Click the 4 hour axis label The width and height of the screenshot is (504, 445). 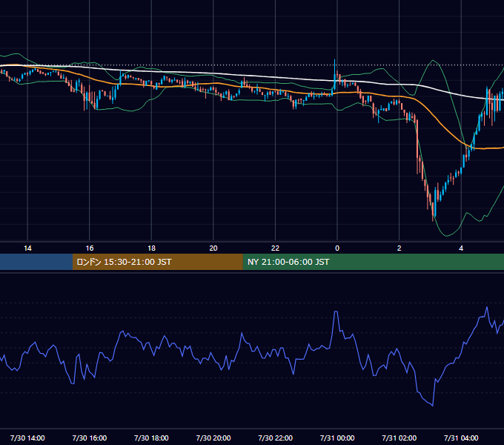[461, 248]
